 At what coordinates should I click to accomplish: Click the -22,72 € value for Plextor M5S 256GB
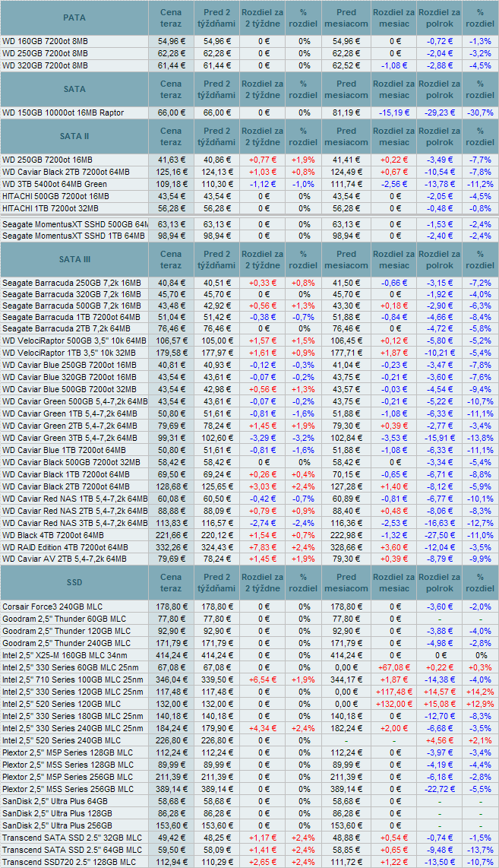[439, 789]
